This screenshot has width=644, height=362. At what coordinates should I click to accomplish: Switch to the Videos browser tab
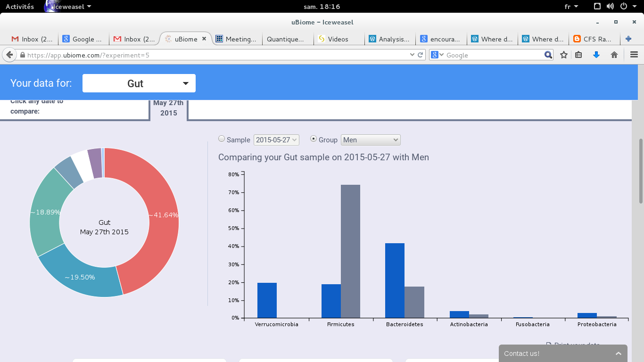tap(338, 39)
